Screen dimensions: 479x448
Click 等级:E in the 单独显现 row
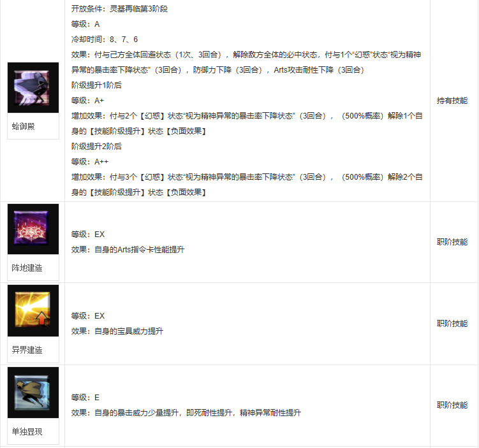click(85, 398)
